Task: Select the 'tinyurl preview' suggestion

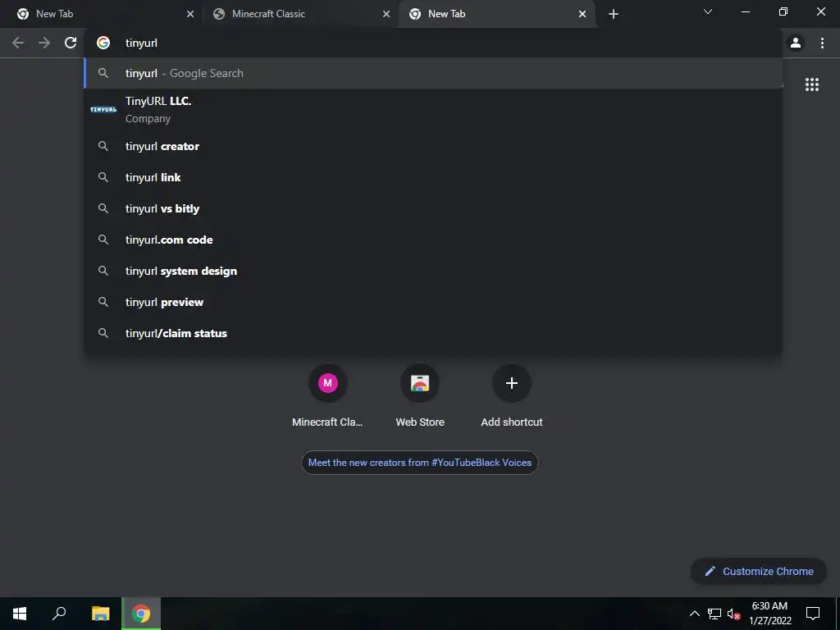Action: coord(433,302)
